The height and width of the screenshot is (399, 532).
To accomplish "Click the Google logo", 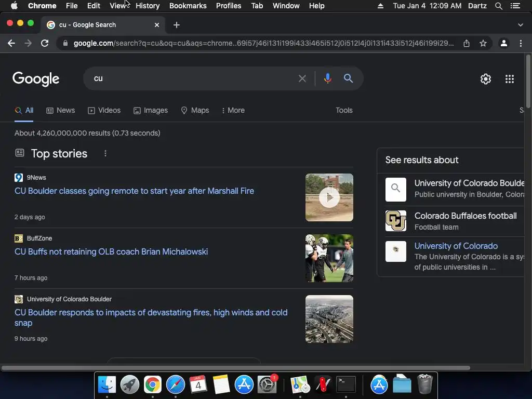I will [x=36, y=79].
